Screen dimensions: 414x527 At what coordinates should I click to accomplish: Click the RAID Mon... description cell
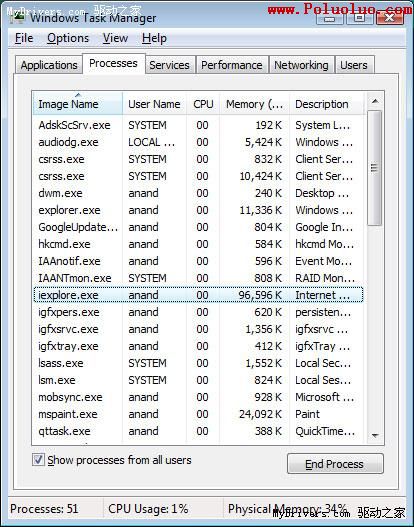pyautogui.click(x=325, y=278)
